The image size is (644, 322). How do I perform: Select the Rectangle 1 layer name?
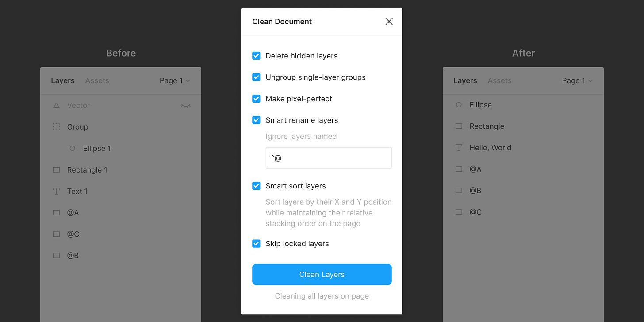[x=87, y=170]
